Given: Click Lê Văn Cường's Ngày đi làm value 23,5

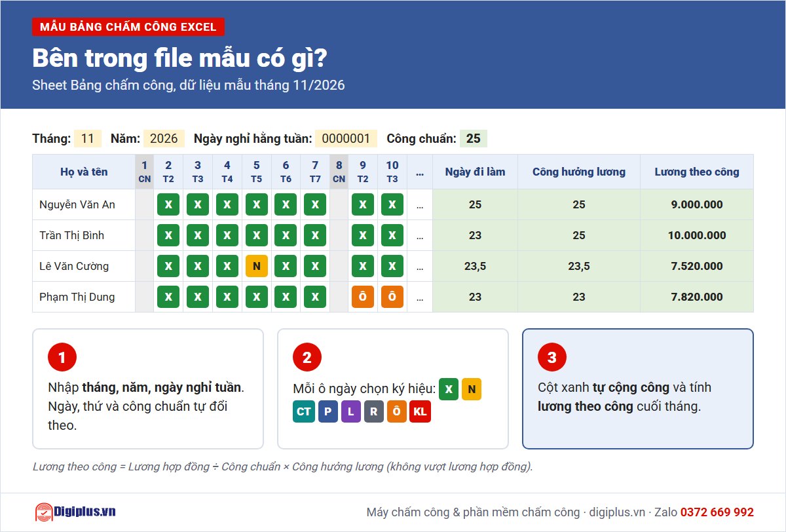Looking at the screenshot, I should click(x=475, y=266).
